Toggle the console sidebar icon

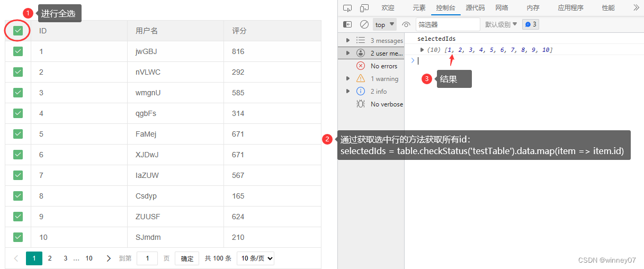point(347,24)
